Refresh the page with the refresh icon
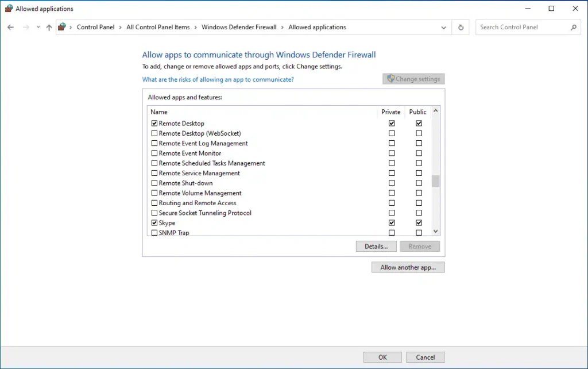This screenshot has height=369, width=588. [x=461, y=27]
